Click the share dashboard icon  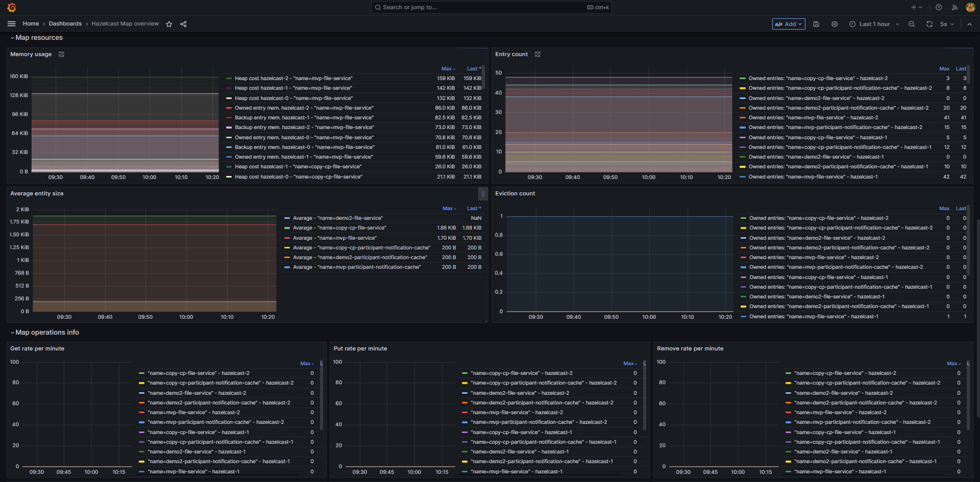183,24
